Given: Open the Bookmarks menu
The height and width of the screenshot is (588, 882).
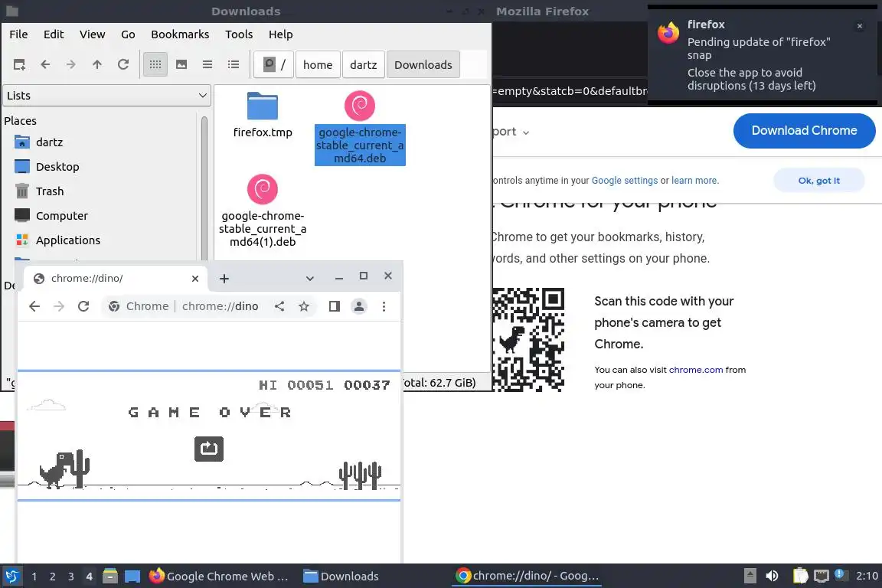Looking at the screenshot, I should coord(180,34).
